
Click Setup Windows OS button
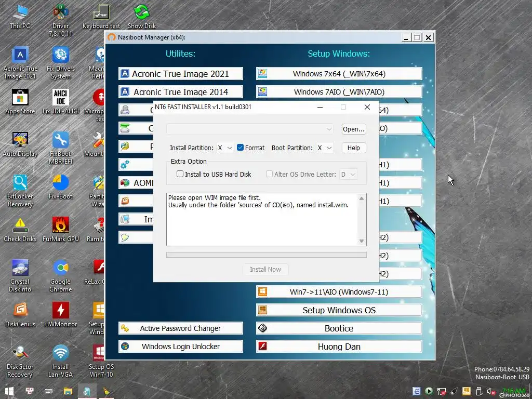click(x=339, y=310)
